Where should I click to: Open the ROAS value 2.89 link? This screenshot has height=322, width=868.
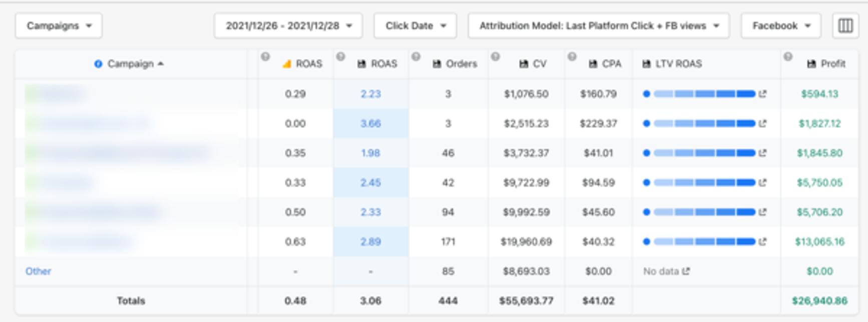tap(371, 241)
